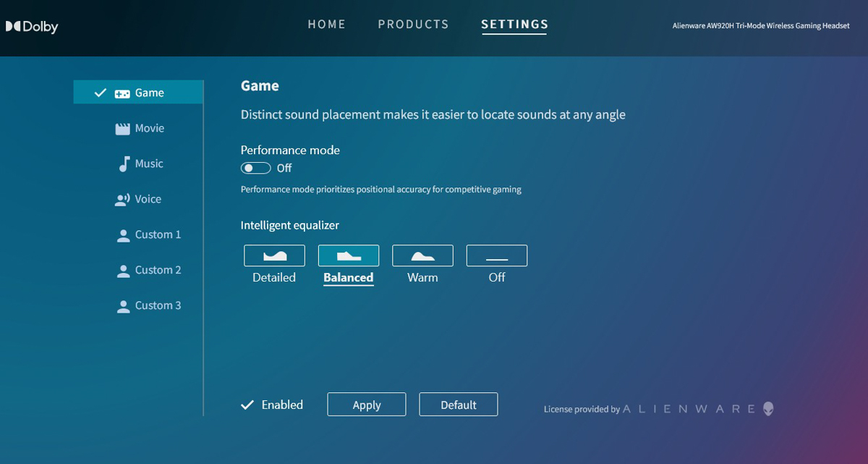
Task: Open the Custom 1 profile icon
Action: [x=123, y=235]
